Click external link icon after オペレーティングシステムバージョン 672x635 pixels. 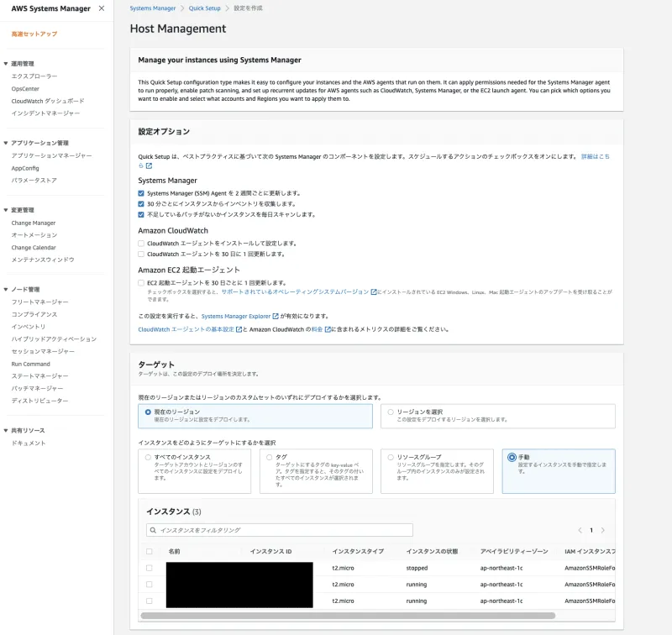click(x=374, y=291)
